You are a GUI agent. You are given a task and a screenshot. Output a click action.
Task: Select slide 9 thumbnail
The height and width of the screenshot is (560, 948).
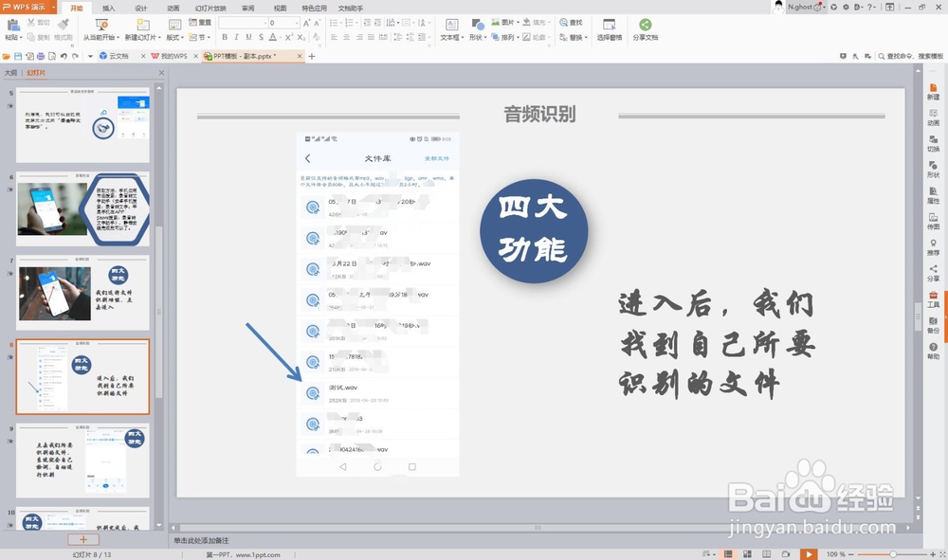(x=82, y=461)
